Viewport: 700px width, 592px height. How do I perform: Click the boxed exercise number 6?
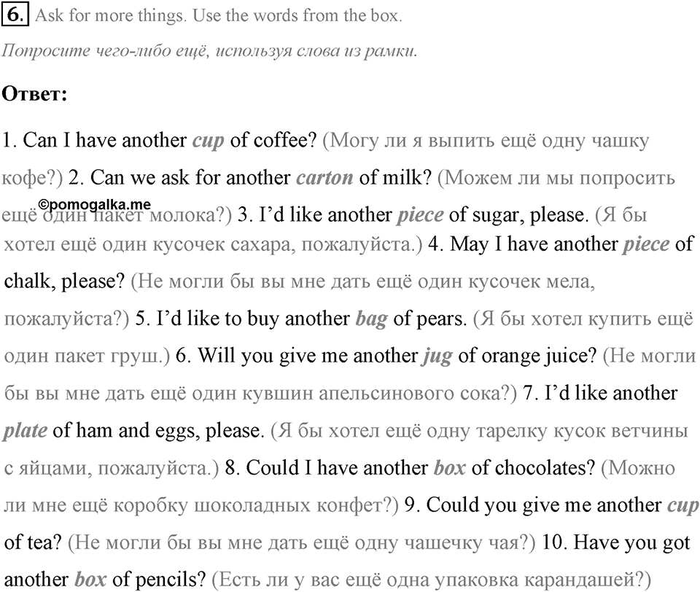click(15, 15)
